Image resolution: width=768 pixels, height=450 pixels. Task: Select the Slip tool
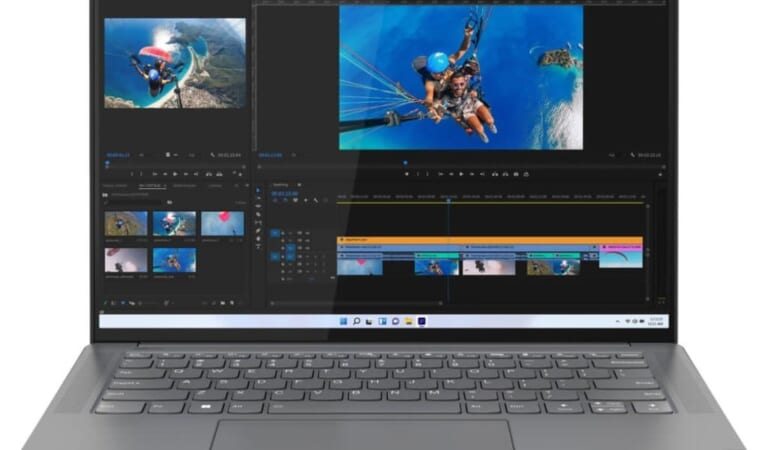point(258,222)
